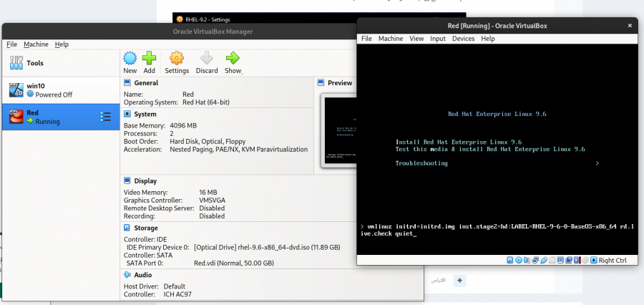Click the recording status icon

pos(569,260)
